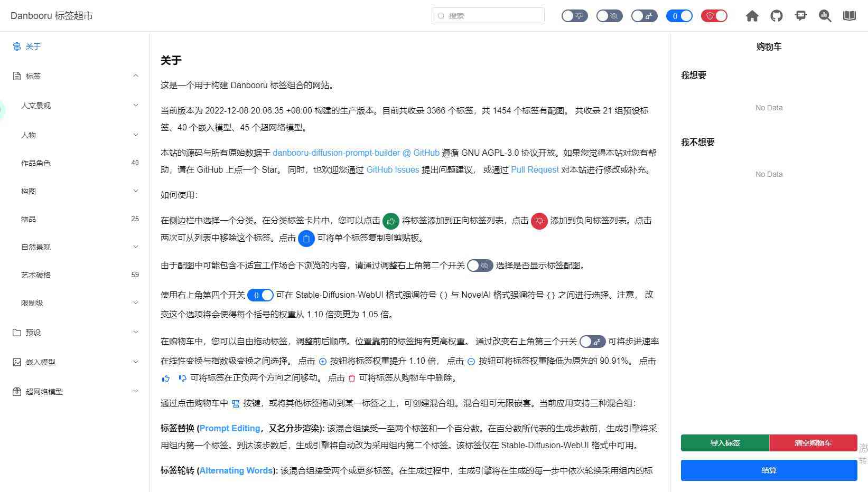Click the red trash can icon

pos(352,379)
